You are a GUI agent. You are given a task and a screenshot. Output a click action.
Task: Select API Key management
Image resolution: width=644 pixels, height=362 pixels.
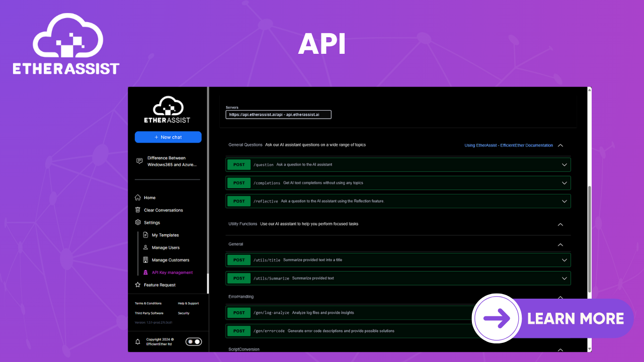[x=168, y=273]
